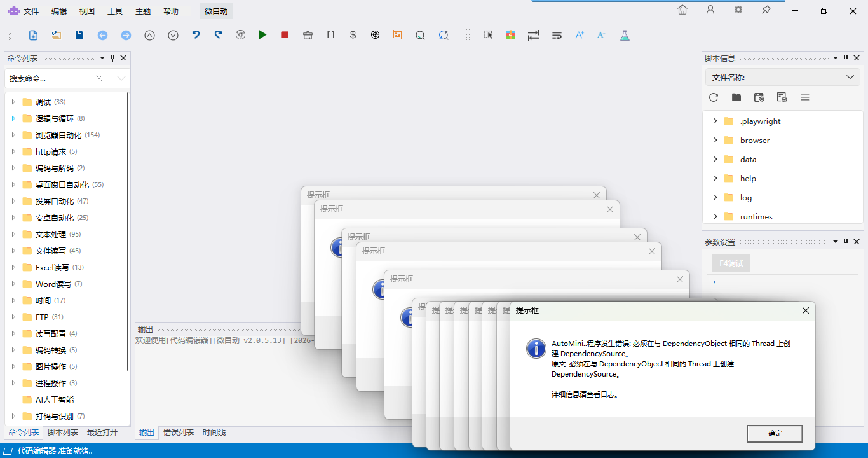Switch to the 时间线 tab
This screenshot has width=868, height=458.
pos(214,433)
